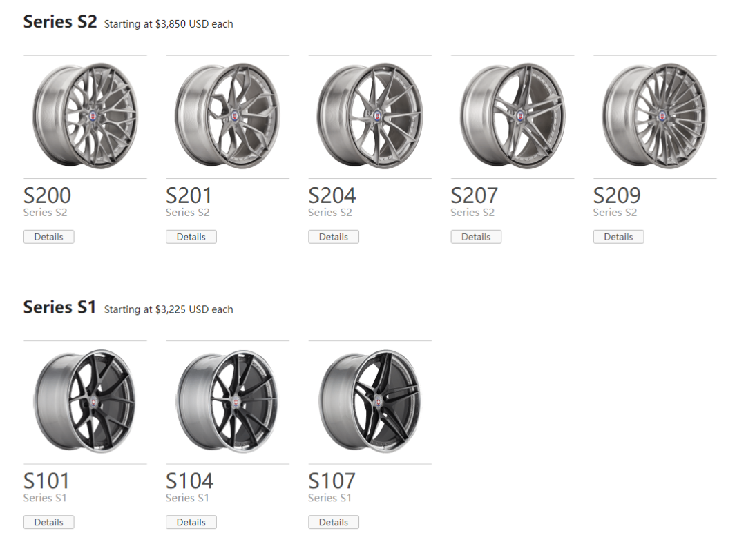View Details for the S204 wheel
Screen dimensions: 746x560
tap(334, 237)
